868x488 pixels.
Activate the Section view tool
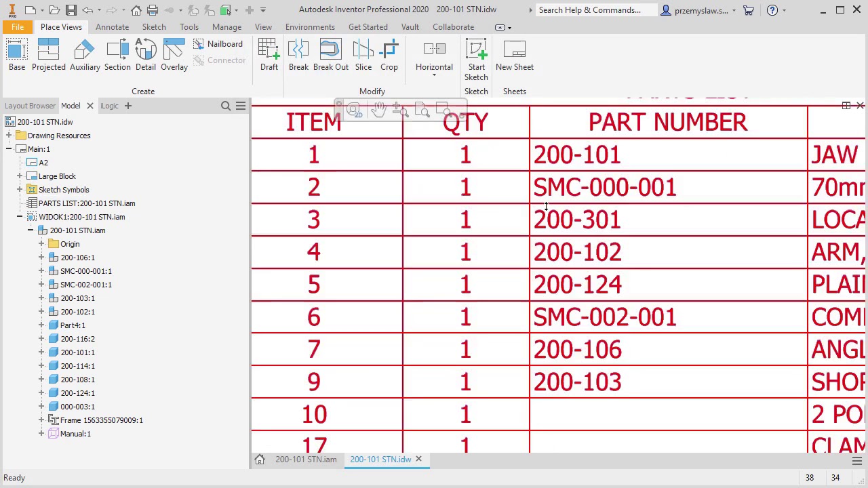(117, 56)
